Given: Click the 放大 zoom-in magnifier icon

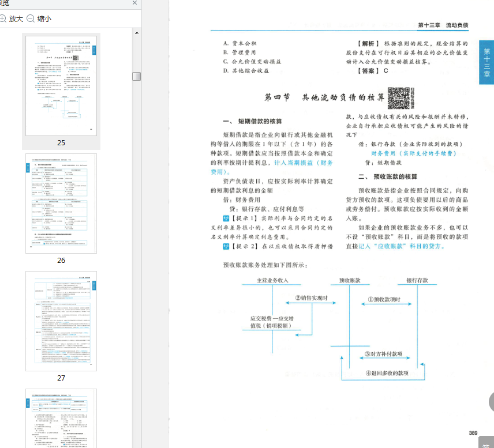Looking at the screenshot, I should [2, 19].
